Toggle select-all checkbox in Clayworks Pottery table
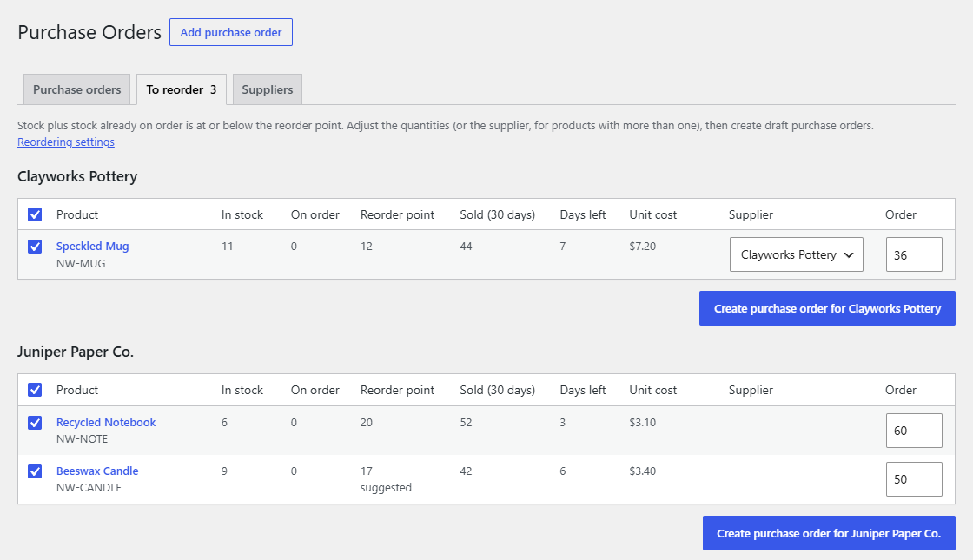The image size is (973, 560). [35, 214]
